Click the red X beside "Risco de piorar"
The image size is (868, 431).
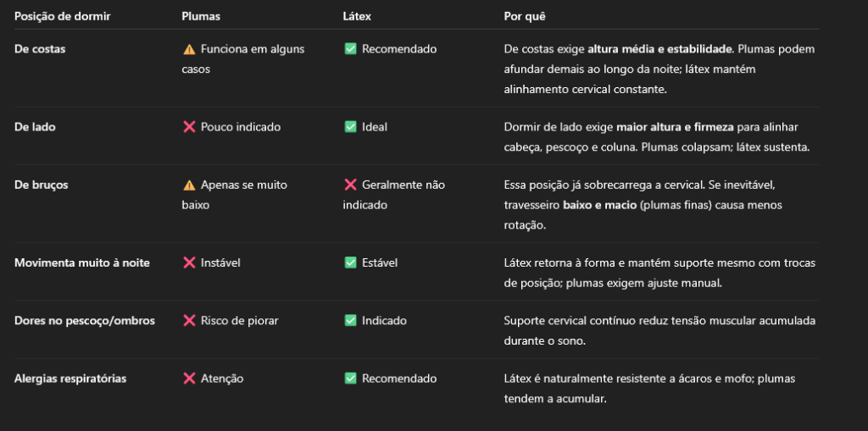189,321
